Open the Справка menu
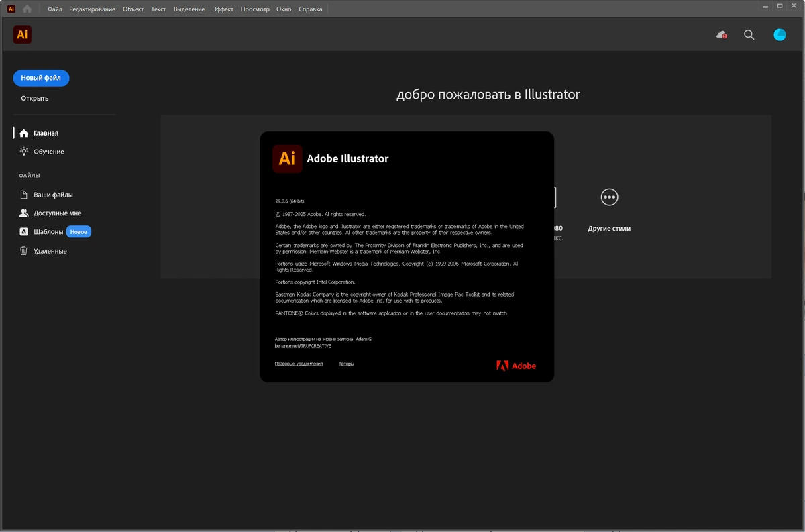Image resolution: width=805 pixels, height=532 pixels. click(x=310, y=9)
